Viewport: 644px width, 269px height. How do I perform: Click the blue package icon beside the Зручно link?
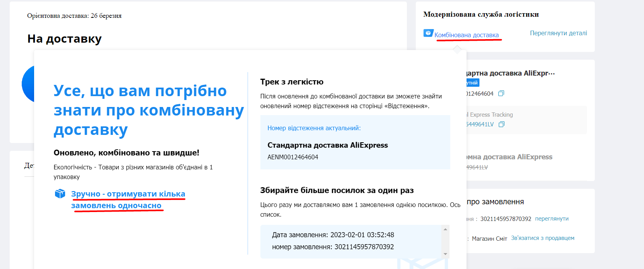click(60, 193)
